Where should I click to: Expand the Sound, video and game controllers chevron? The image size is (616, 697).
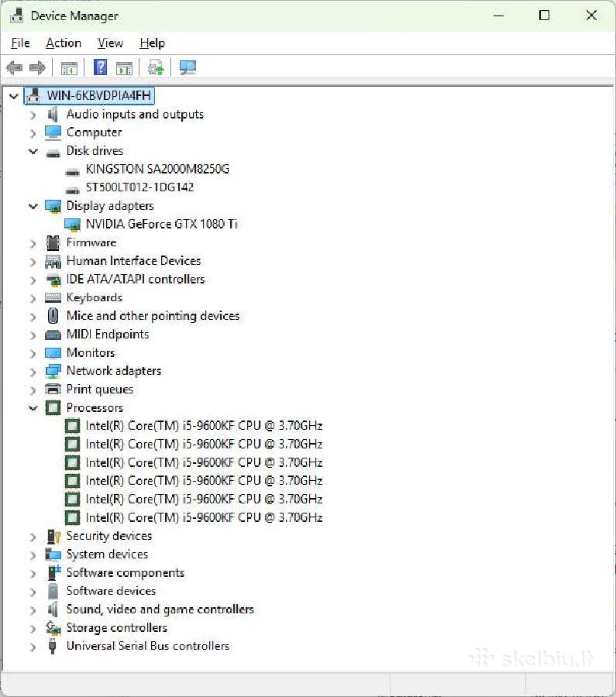(x=33, y=610)
